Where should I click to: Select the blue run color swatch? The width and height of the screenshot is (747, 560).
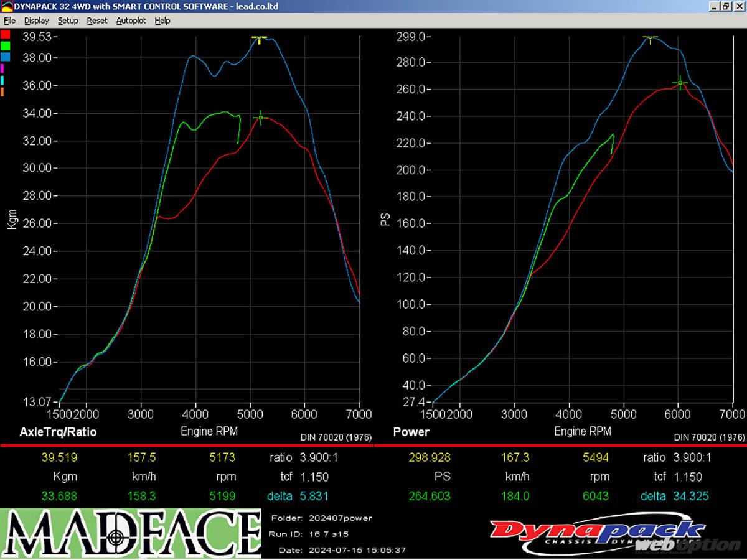(x=6, y=57)
